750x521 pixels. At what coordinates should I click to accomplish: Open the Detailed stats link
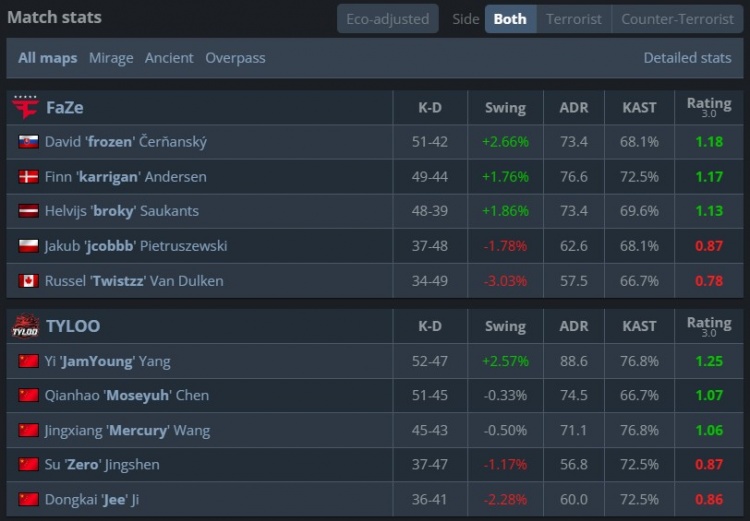(687, 58)
